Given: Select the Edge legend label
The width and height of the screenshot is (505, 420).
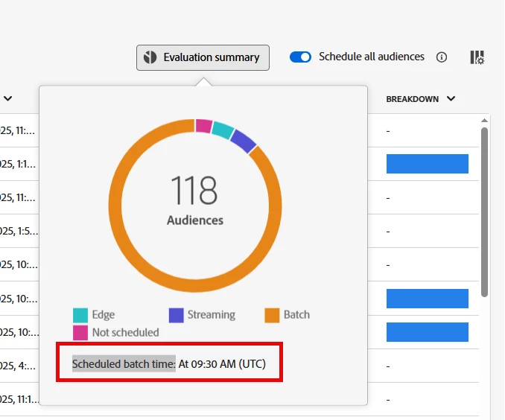Looking at the screenshot, I should pyautogui.click(x=104, y=315).
